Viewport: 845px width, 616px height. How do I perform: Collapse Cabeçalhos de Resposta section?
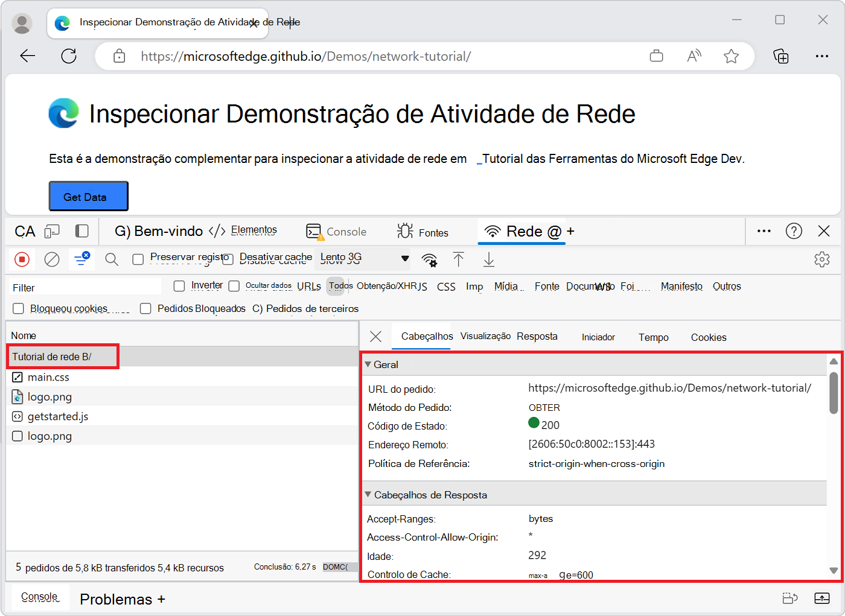tap(368, 494)
